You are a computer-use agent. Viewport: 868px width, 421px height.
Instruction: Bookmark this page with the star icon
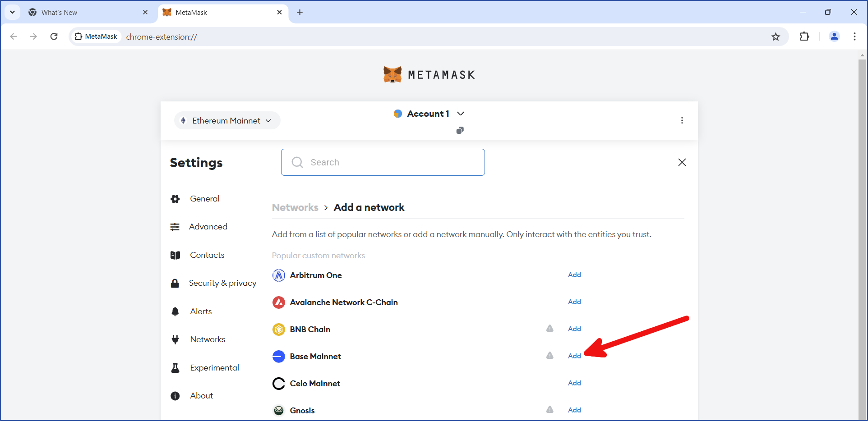tap(776, 37)
